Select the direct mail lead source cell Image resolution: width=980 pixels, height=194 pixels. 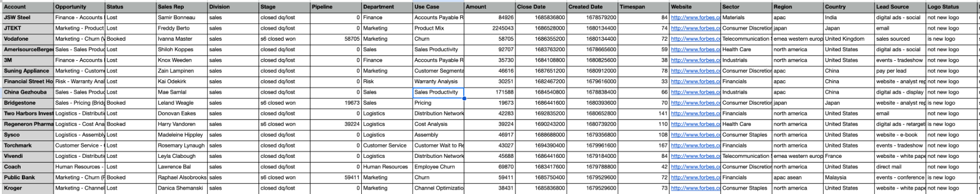point(900,167)
